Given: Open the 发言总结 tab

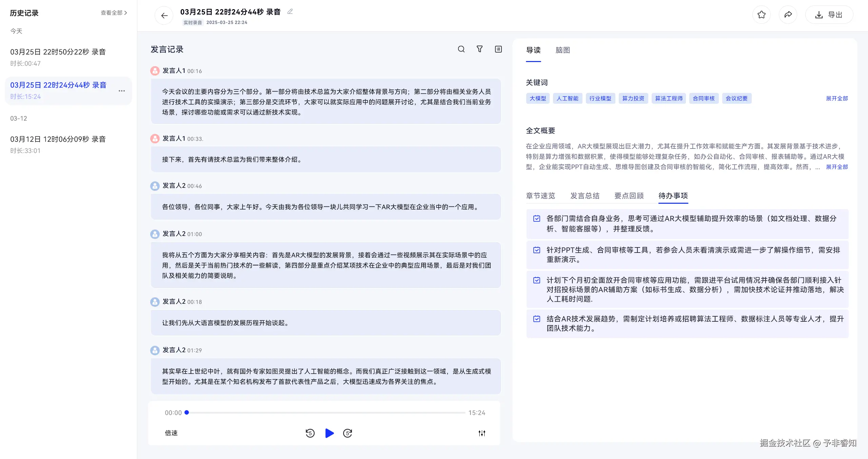Looking at the screenshot, I should (585, 196).
